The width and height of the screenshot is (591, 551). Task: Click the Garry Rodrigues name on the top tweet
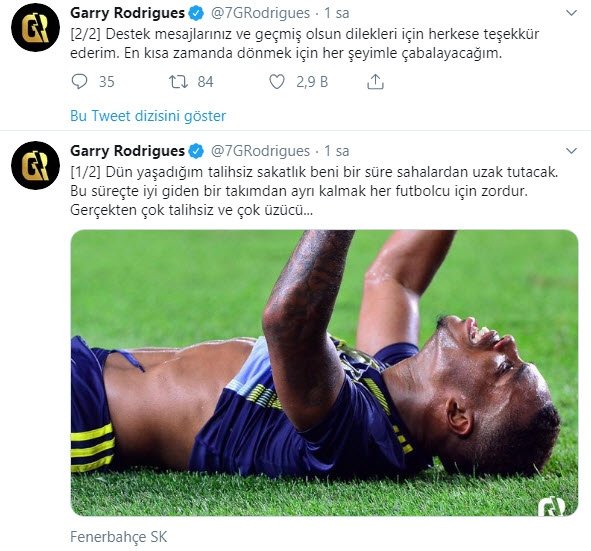click(127, 13)
